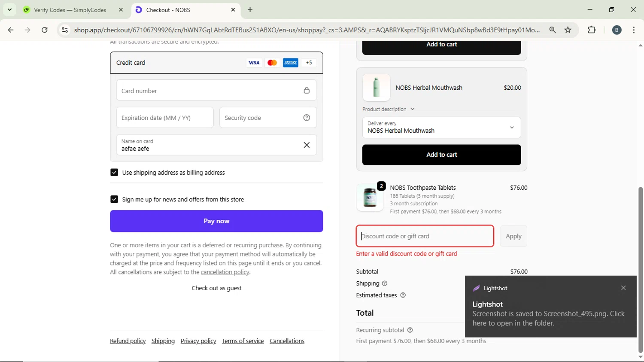
Task: Open the Chrome three-dot menu
Action: (x=634, y=30)
